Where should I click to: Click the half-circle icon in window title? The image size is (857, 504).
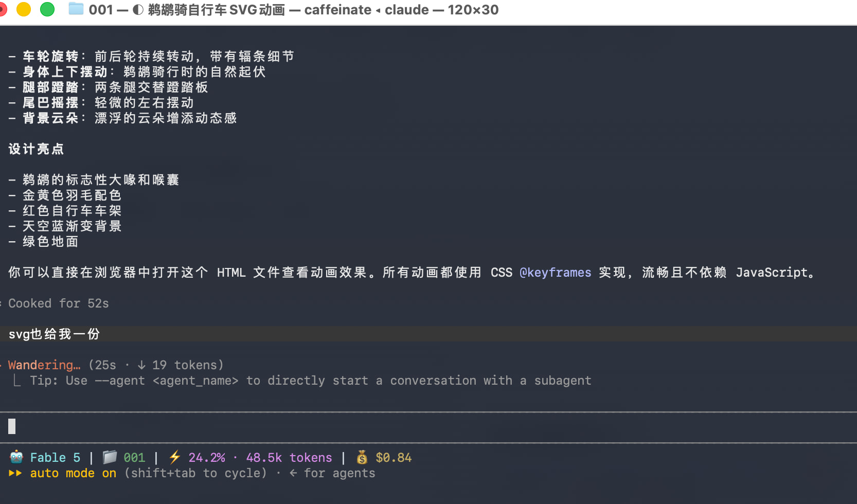(138, 10)
